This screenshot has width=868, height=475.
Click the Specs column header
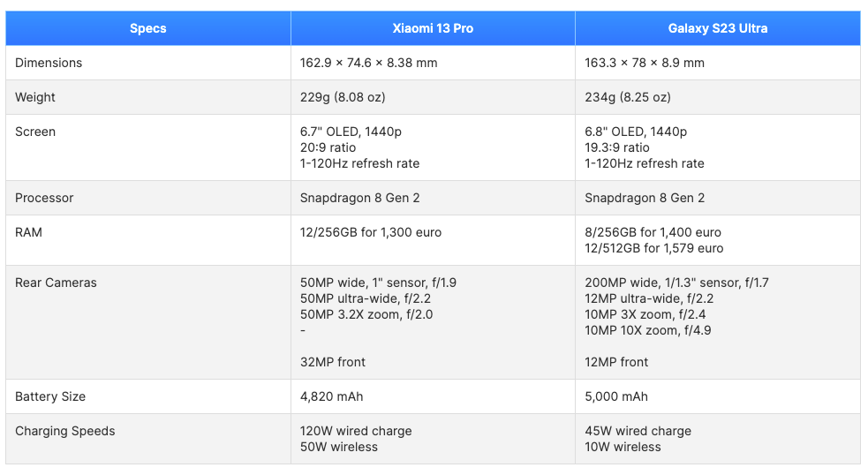(147, 28)
